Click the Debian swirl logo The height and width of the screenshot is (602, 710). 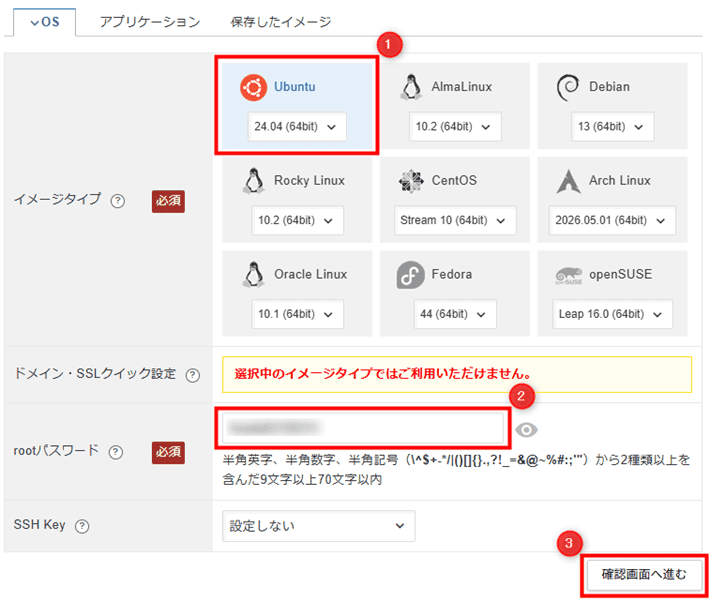567,87
